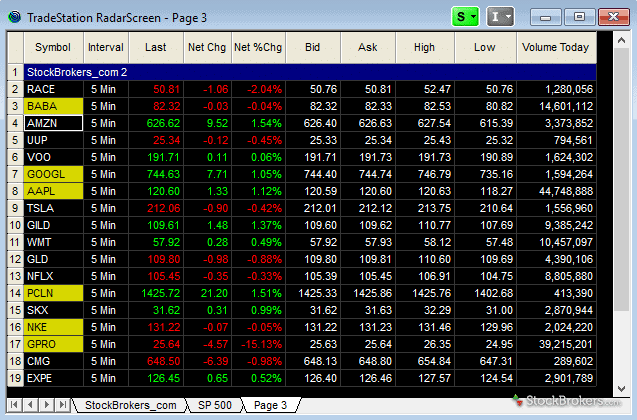Click the StockBrokers_com 2 group header row
Viewport: 637px width, 420px height.
click(300, 72)
